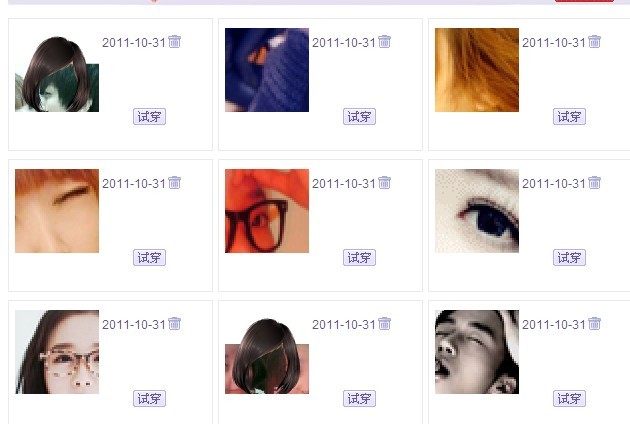Delete the black-framed glasses item via trash icon

click(385, 182)
